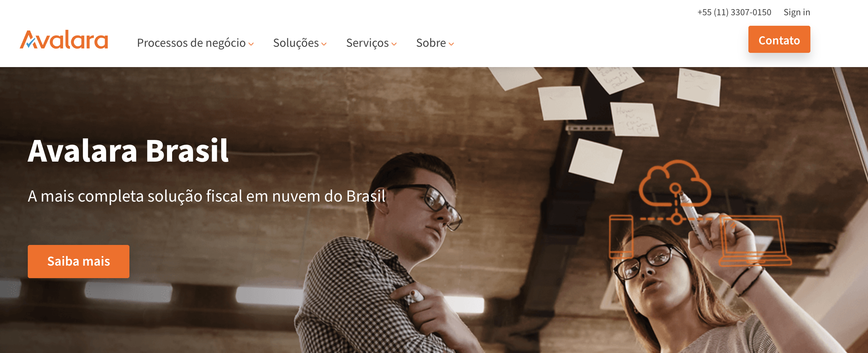Expand the Sobre dropdown chevron

click(451, 44)
